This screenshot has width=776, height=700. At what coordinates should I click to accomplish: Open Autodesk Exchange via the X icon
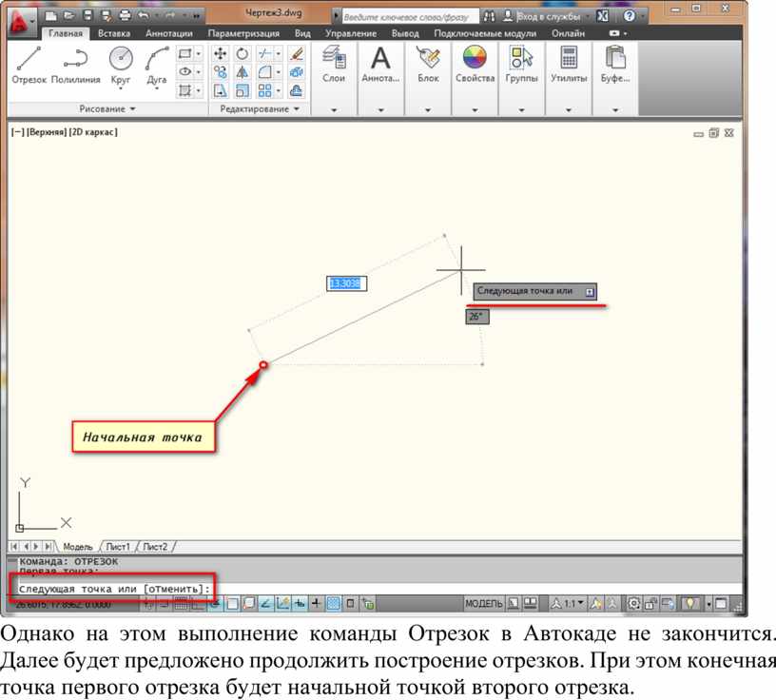click(602, 16)
